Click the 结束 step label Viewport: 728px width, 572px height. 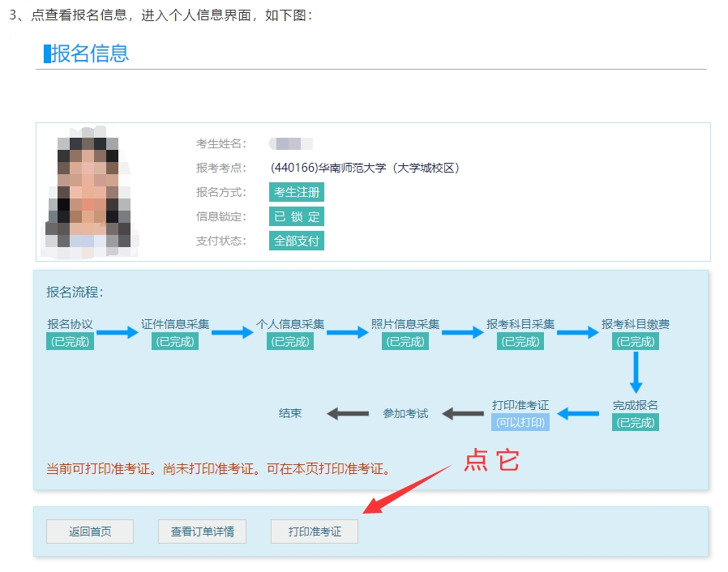pos(290,413)
